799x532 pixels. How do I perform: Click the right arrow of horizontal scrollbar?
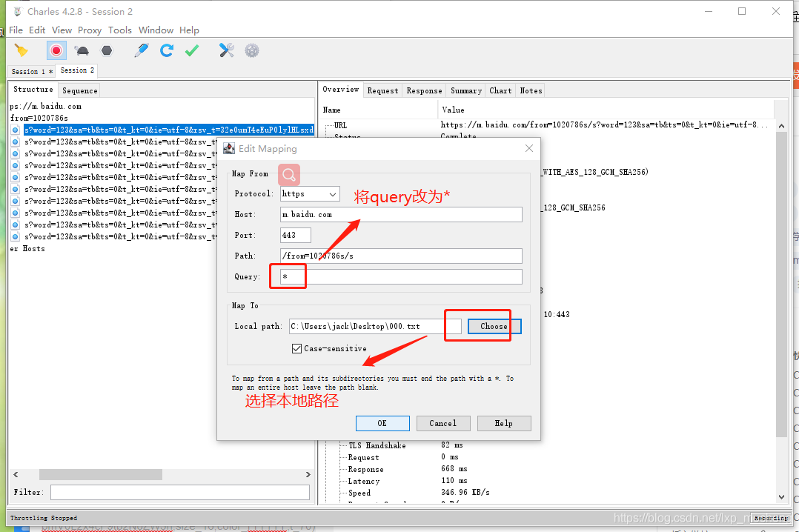click(x=308, y=474)
